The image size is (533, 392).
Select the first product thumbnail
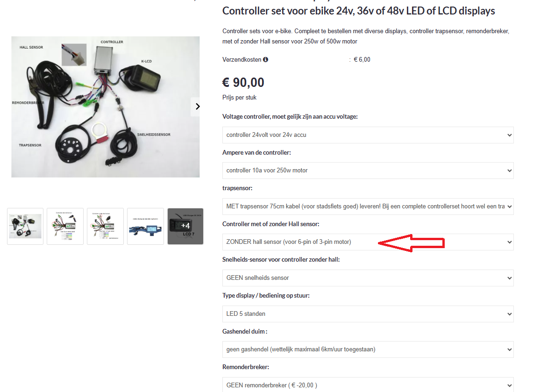click(x=25, y=227)
